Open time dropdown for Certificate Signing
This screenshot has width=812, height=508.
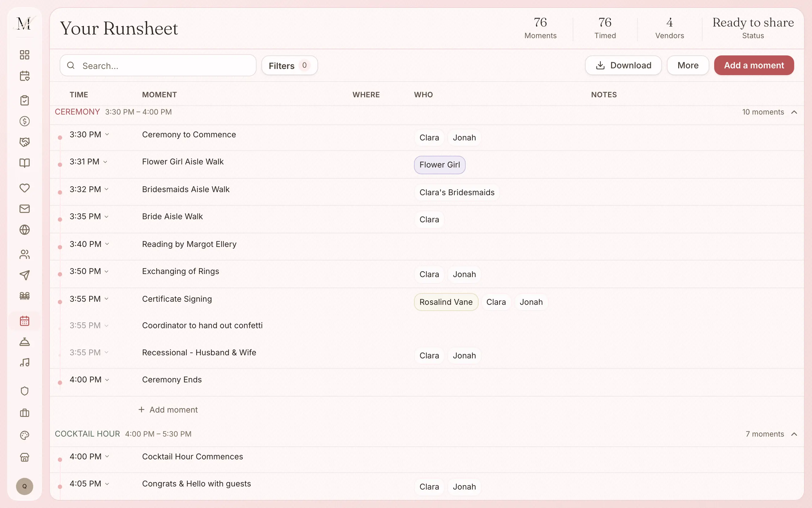pos(106,299)
